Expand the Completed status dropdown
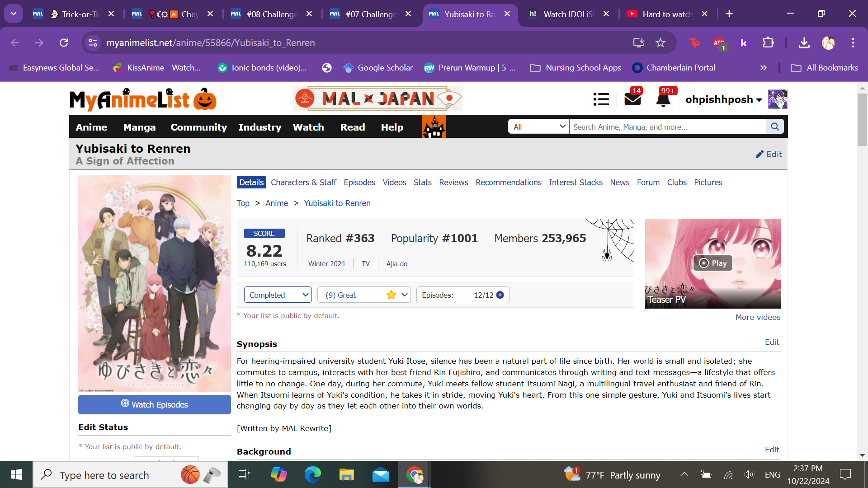Image resolution: width=868 pixels, height=488 pixels. [278, 295]
